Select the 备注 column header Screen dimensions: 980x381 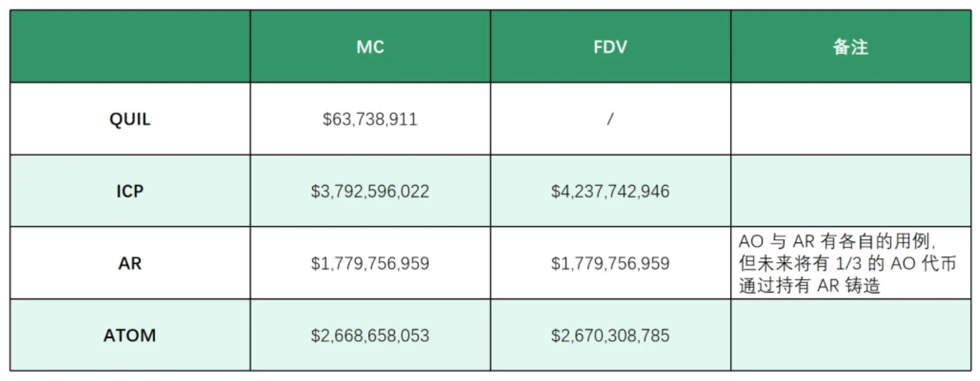click(x=850, y=47)
